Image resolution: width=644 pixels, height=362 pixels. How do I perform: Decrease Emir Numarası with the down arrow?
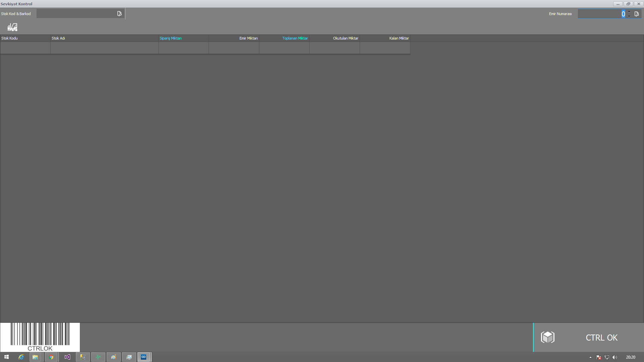click(629, 16)
